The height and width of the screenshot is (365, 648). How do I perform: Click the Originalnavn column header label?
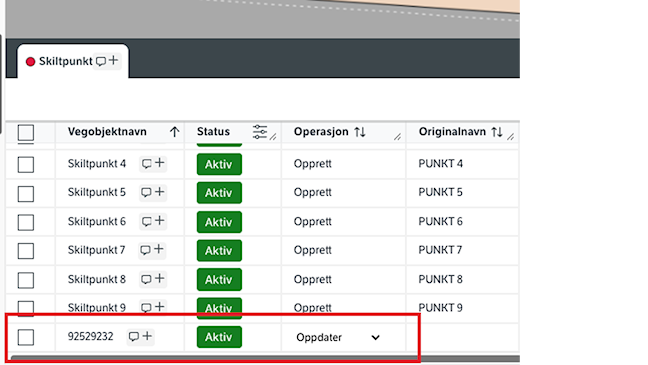[x=452, y=132]
